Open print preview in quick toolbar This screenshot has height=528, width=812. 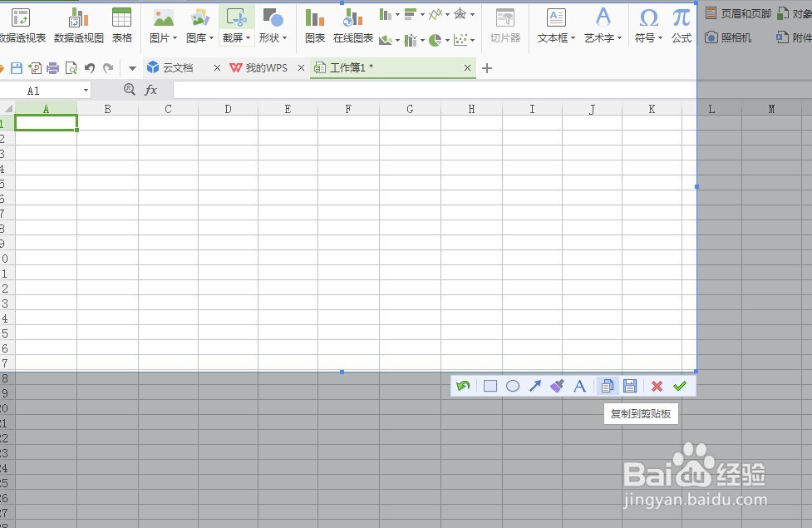point(71,68)
